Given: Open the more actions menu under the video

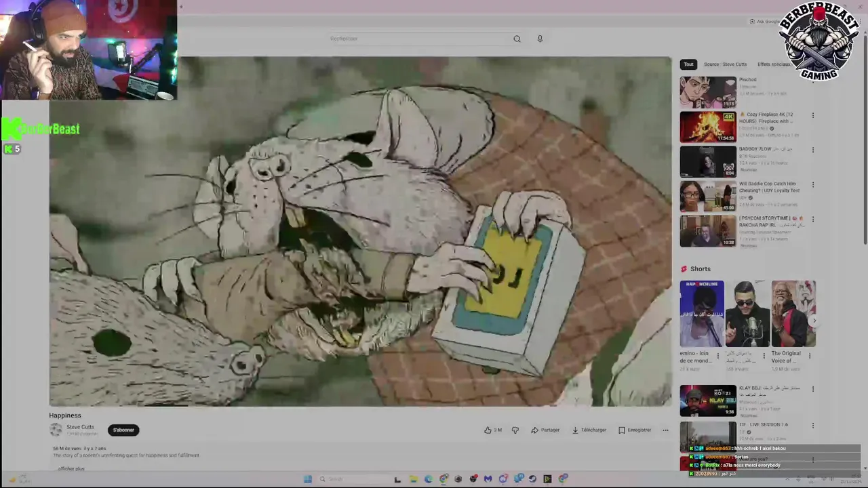Looking at the screenshot, I should [665, 430].
